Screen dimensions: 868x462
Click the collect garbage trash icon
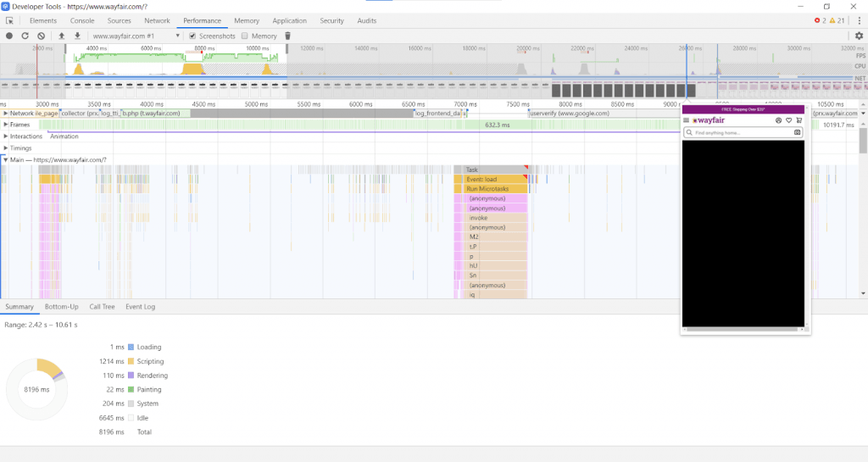click(x=287, y=36)
